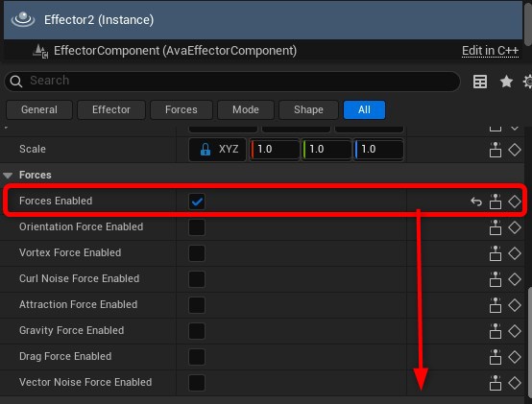The height and width of the screenshot is (404, 532).
Task: Click remote control icon for Drag Force Enabled
Action: [x=496, y=357]
